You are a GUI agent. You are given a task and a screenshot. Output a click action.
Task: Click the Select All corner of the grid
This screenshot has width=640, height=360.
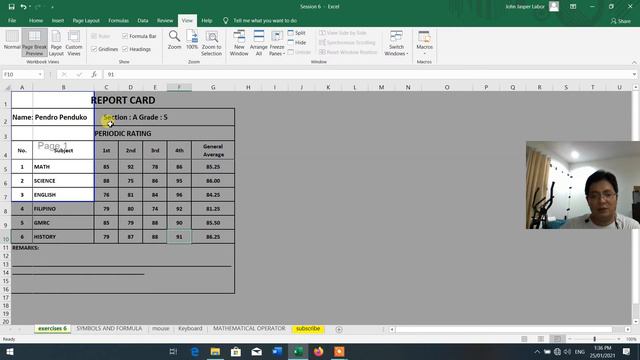[7, 87]
